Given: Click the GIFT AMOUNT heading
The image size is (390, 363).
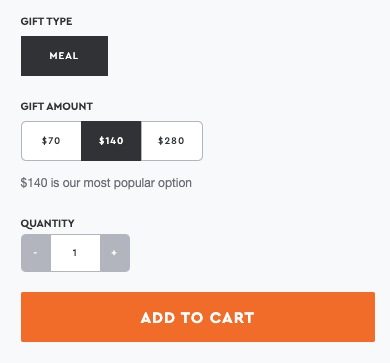Looking at the screenshot, I should click(x=57, y=107).
